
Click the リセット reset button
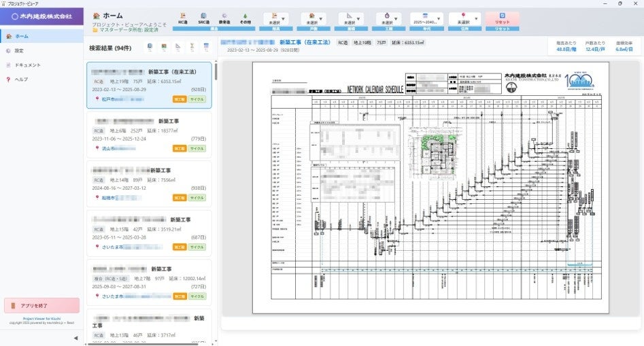tap(502, 18)
